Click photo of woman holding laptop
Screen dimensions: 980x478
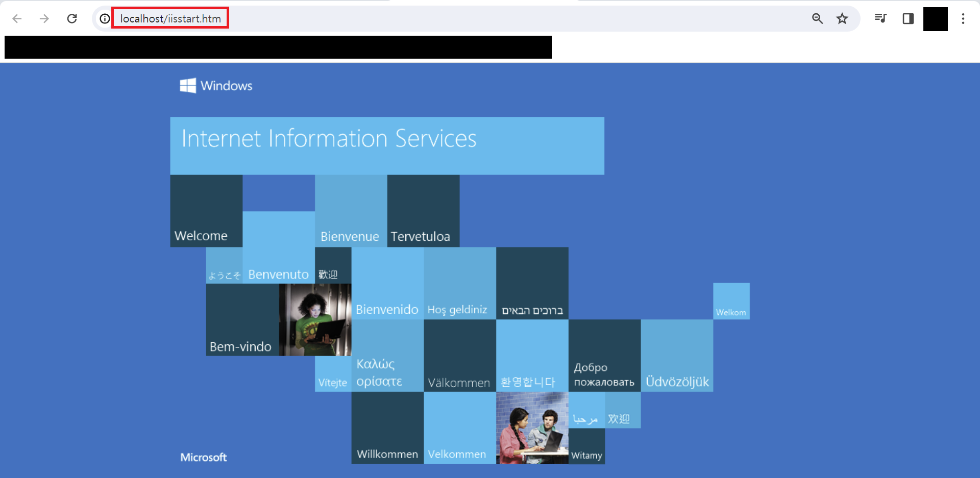point(315,320)
